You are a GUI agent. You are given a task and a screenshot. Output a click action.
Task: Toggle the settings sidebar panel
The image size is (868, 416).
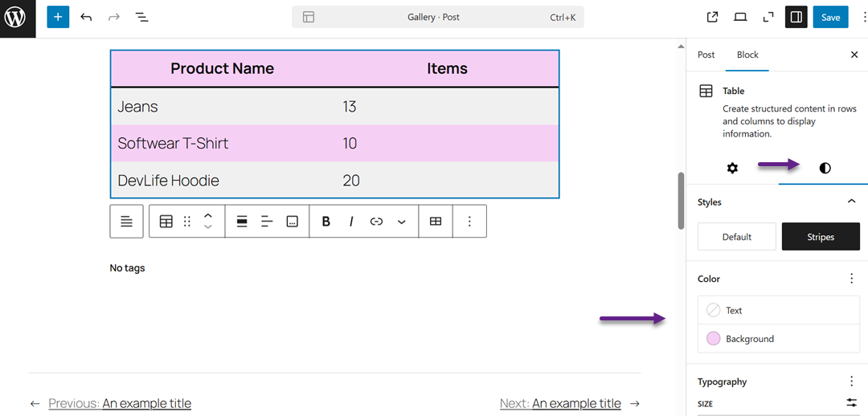tap(796, 17)
